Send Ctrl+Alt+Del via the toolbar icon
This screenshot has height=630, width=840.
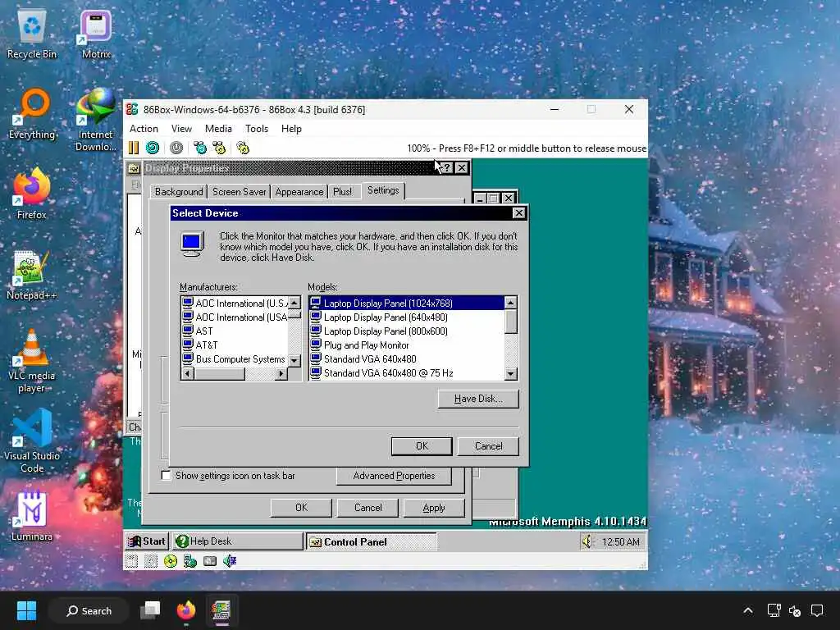200,148
